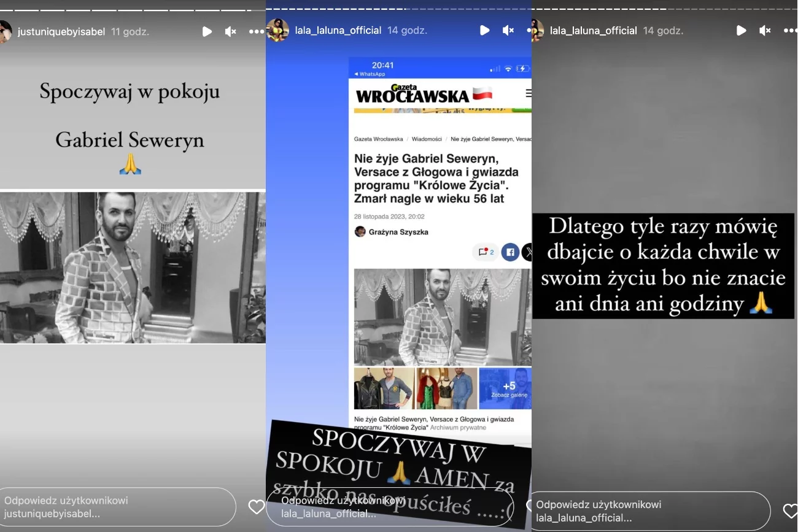
Task: Open Wiadomości breadcrumb link
Action: coord(427,139)
